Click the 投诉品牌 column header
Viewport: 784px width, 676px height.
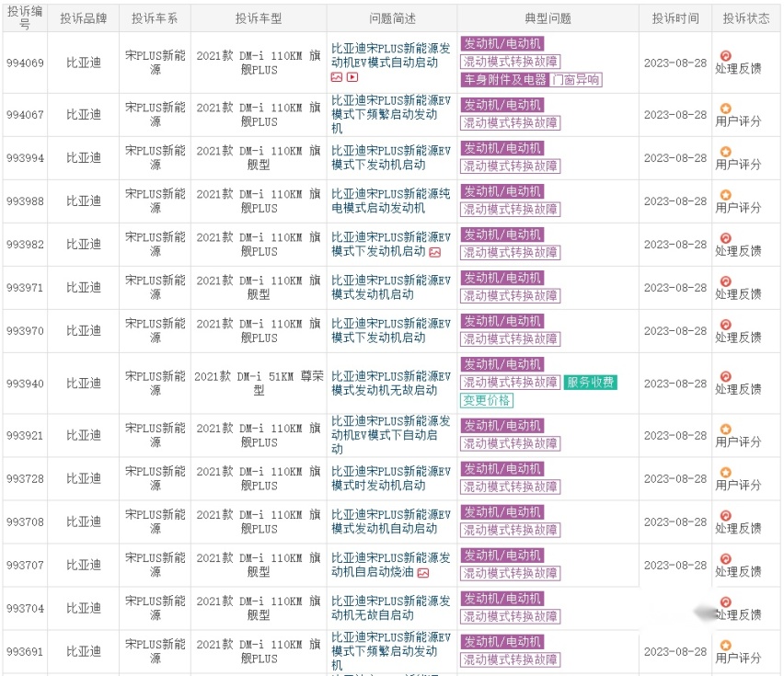click(84, 18)
